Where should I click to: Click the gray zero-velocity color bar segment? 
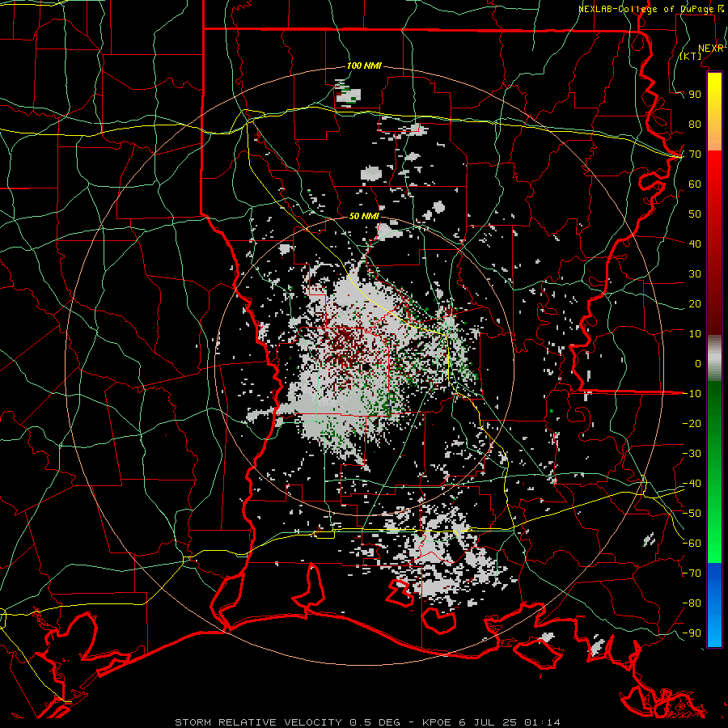pyautogui.click(x=714, y=358)
